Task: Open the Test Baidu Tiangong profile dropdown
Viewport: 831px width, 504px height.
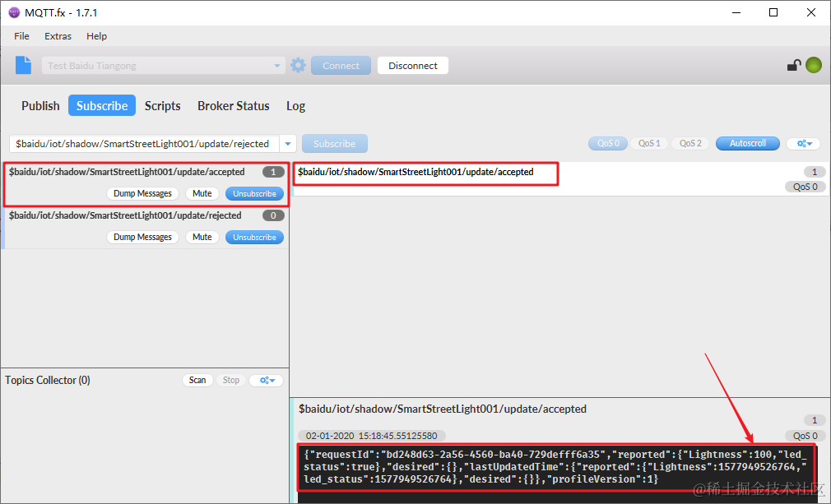Action: [x=163, y=66]
